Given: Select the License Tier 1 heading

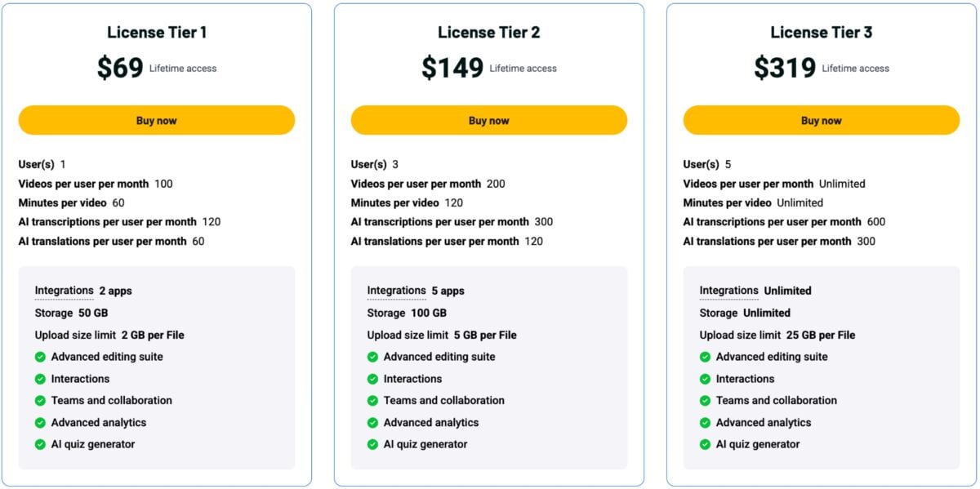Looking at the screenshot, I should (157, 33).
